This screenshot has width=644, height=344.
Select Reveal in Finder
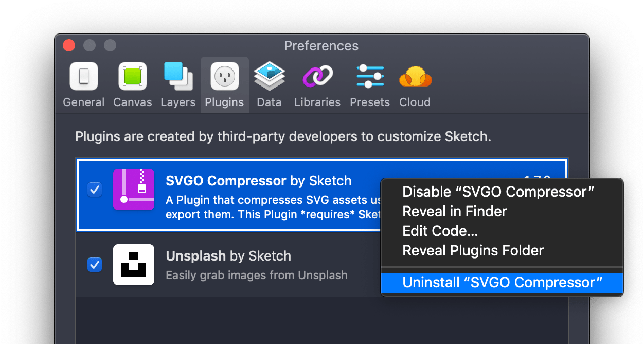coord(454,211)
